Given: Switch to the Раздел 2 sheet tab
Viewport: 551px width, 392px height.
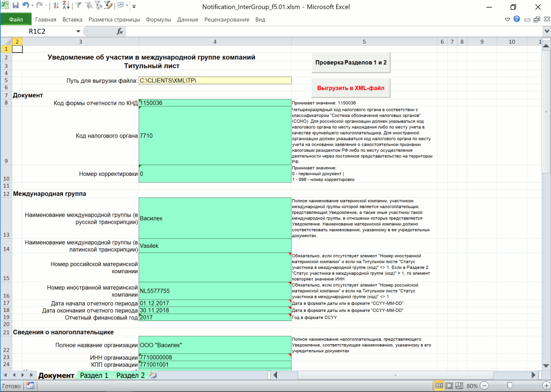Looking at the screenshot, I should pyautogui.click(x=130, y=375).
